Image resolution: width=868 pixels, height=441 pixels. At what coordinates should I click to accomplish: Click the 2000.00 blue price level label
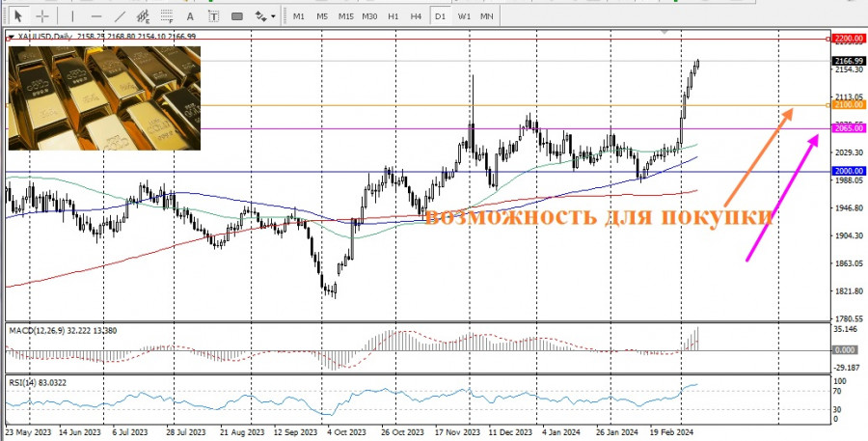(x=849, y=171)
